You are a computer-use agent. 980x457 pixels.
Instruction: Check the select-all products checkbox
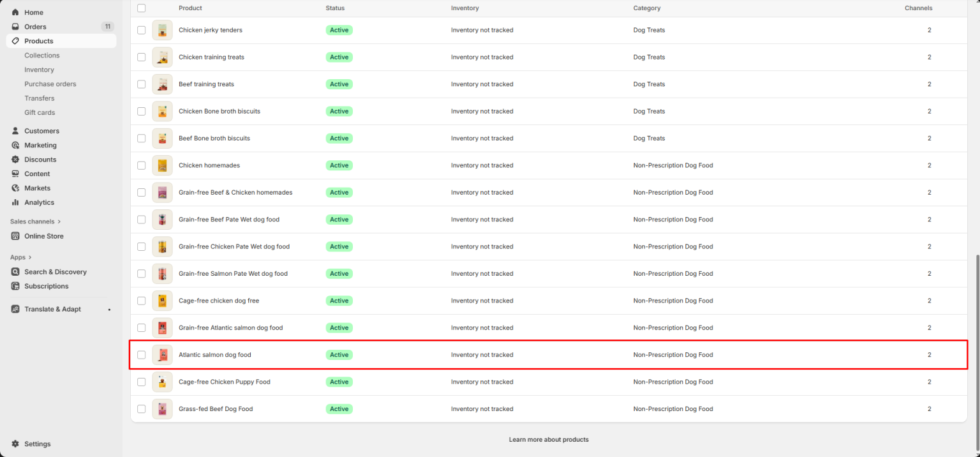141,8
